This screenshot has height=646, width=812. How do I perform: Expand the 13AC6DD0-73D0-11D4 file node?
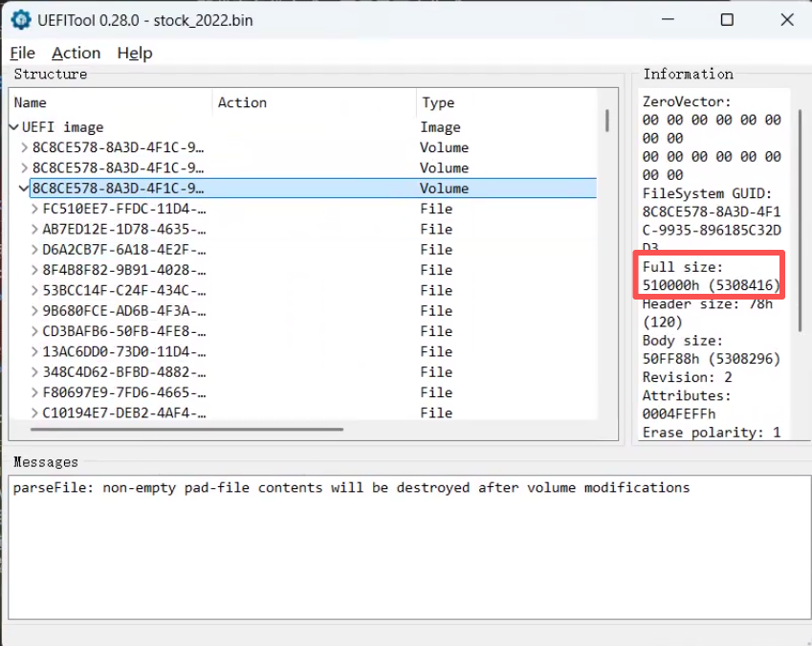[x=34, y=352]
